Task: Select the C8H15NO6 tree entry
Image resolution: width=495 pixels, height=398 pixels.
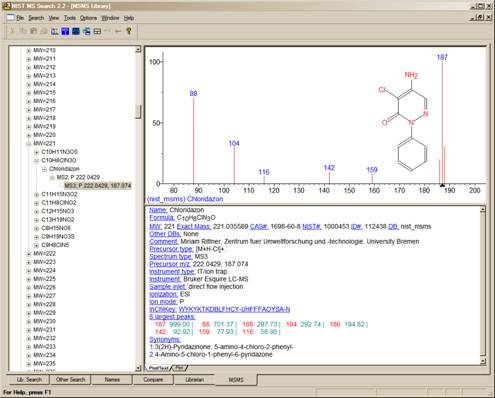Action: 56,228
